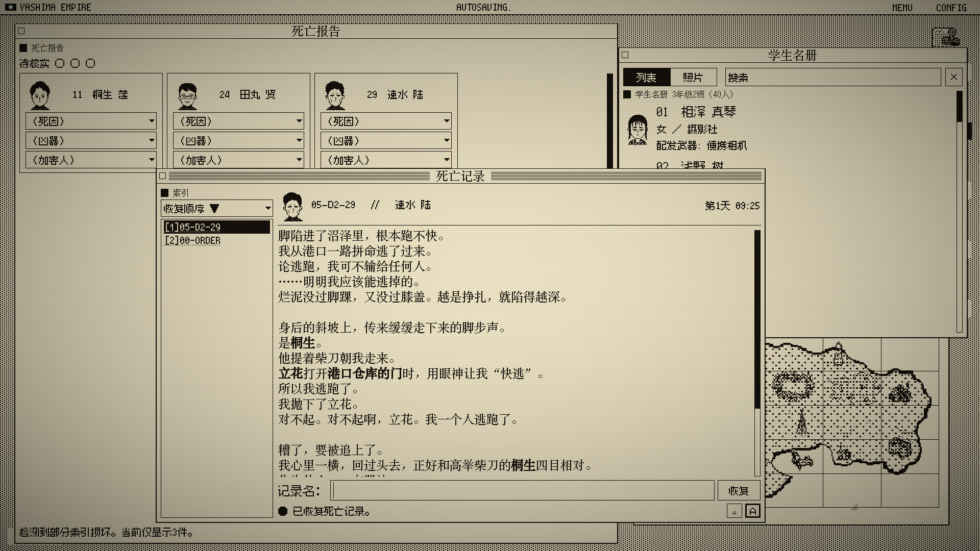Select the small font size icon
Viewport: 980px width, 551px height.
[x=734, y=511]
